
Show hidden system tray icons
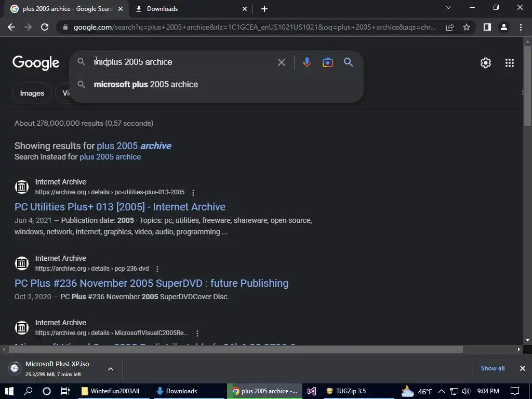coord(442,391)
